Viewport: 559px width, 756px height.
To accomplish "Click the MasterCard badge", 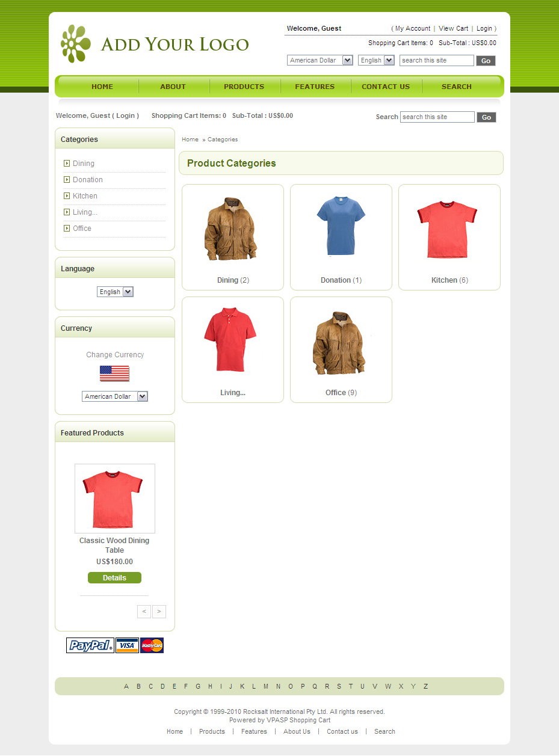I will pos(152,645).
